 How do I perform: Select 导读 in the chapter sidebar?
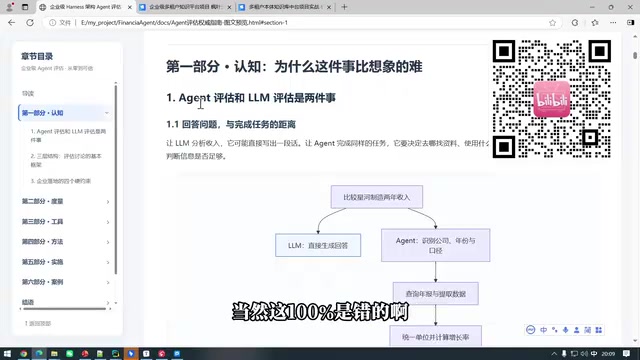[28, 93]
